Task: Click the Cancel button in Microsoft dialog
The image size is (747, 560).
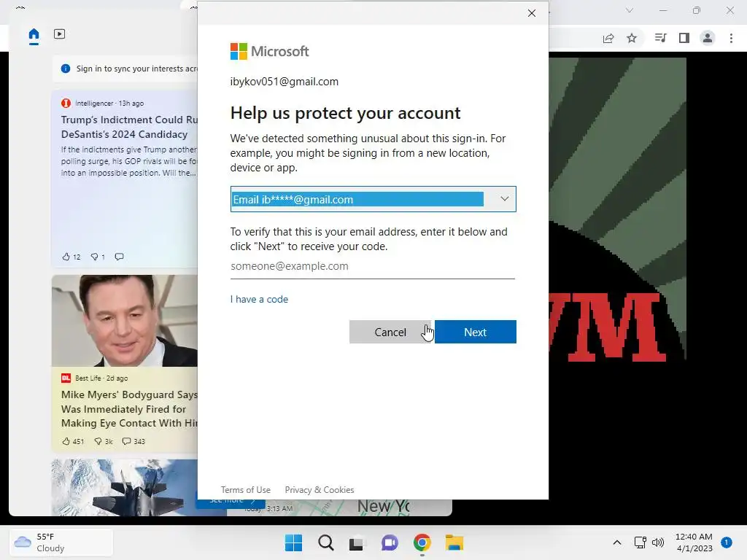Action: click(x=390, y=332)
